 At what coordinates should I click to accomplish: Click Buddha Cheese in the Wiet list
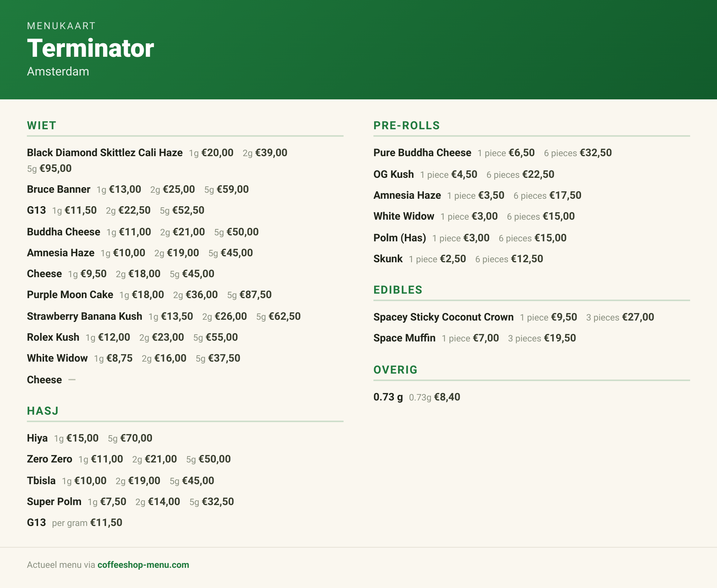pos(63,232)
